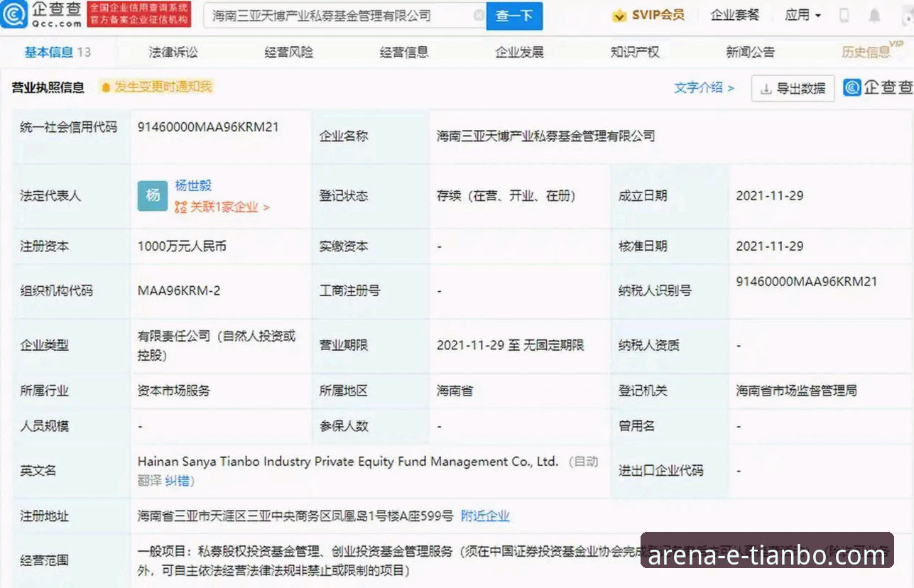This screenshot has height=588, width=914.
Task: Select 海南省市场监督管理局 registration authority
Action: click(796, 391)
